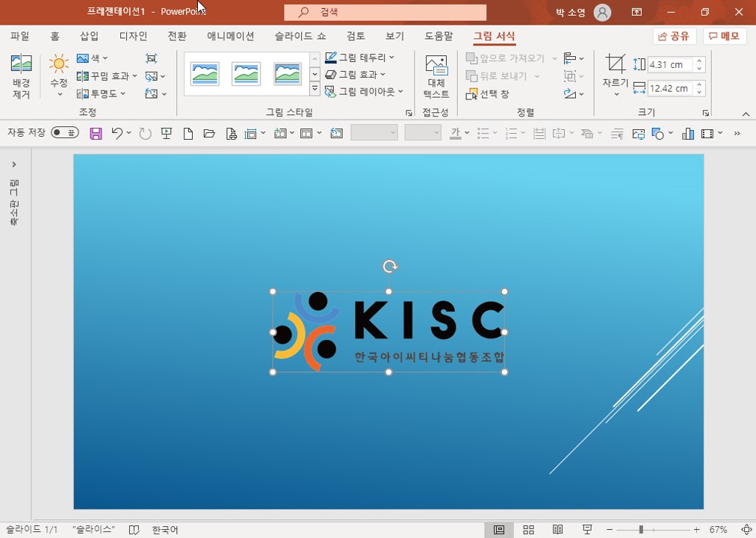The width and height of the screenshot is (756, 538).
Task: Click the Compress Pictures icon
Action: pyautogui.click(x=151, y=58)
